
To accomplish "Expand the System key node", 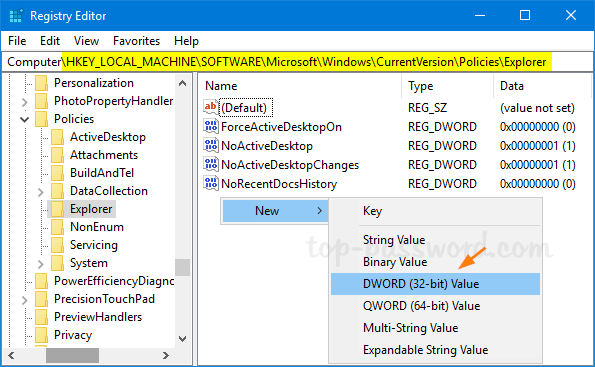I will click(41, 264).
